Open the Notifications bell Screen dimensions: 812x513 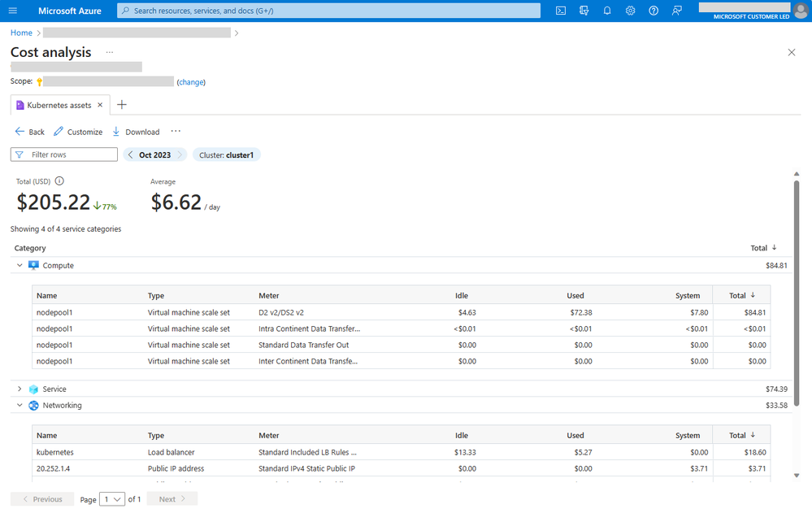(607, 11)
